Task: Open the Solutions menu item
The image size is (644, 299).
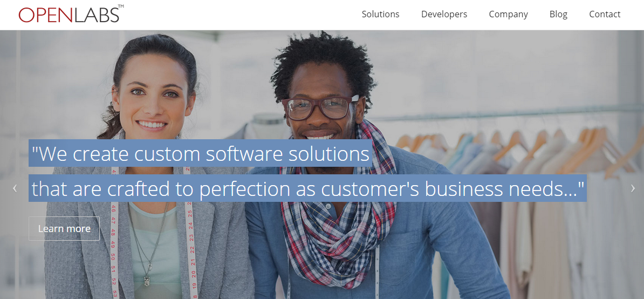Action: (380, 14)
